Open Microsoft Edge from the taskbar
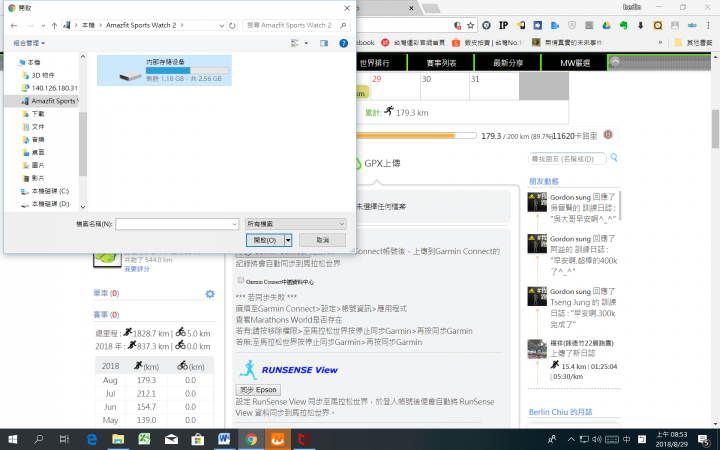720x450 pixels. tap(91, 439)
